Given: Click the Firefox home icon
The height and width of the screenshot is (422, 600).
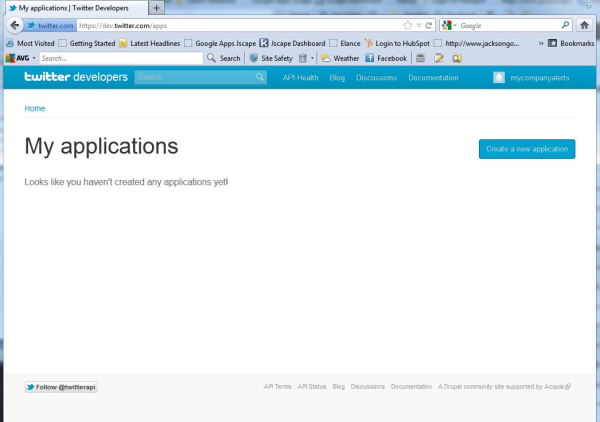Looking at the screenshot, I should coord(584,25).
